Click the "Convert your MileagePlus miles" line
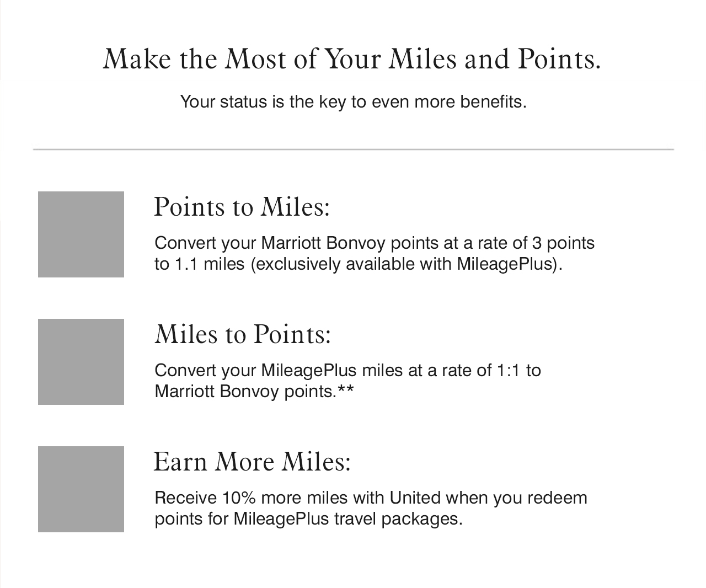The height and width of the screenshot is (588, 706). click(x=347, y=370)
